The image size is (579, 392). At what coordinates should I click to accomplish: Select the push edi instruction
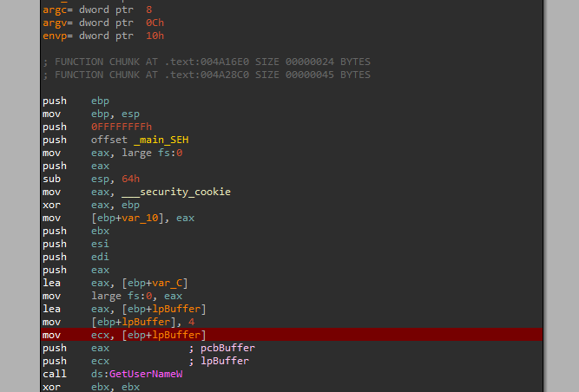[x=76, y=257]
